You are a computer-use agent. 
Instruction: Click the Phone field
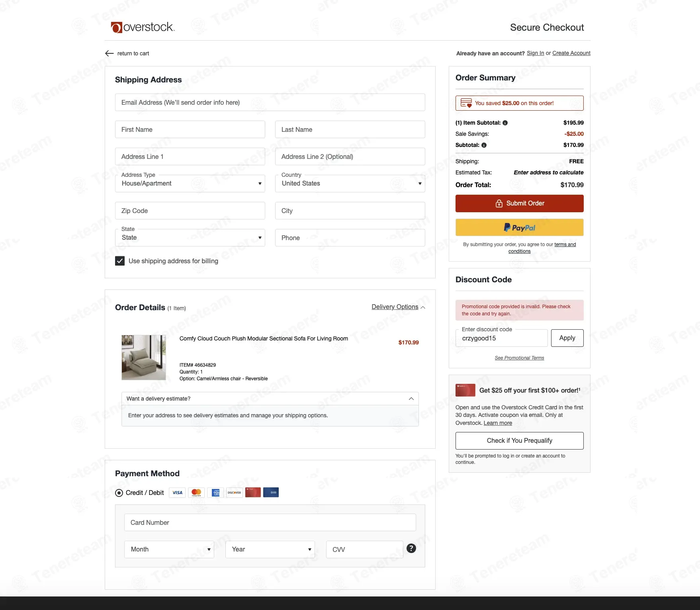350,238
